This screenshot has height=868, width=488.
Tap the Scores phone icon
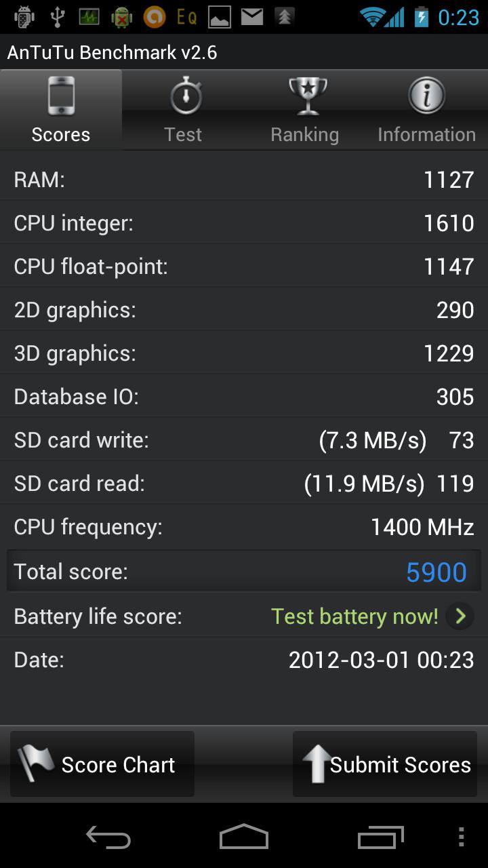click(x=61, y=96)
